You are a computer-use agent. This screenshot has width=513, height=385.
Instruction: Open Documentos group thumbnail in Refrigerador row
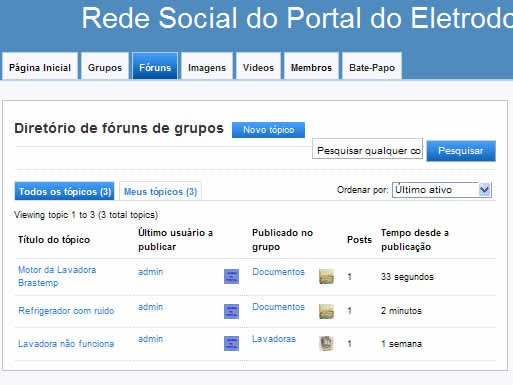pyautogui.click(x=326, y=311)
